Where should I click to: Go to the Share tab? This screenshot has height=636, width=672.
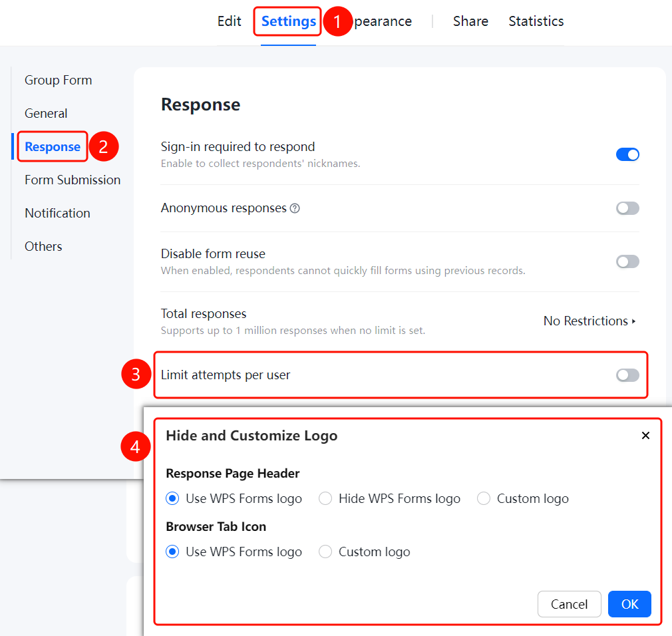point(470,21)
